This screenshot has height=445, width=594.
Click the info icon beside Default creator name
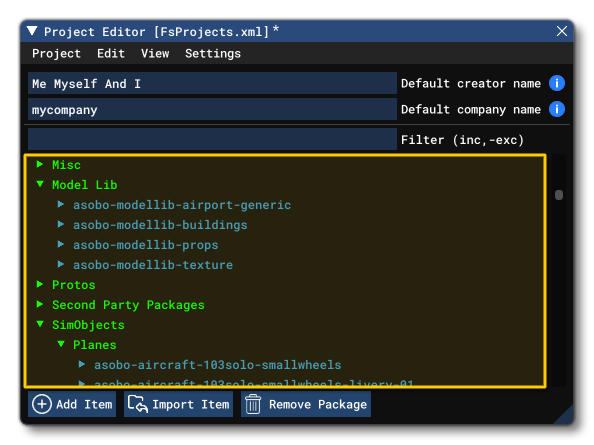[556, 83]
